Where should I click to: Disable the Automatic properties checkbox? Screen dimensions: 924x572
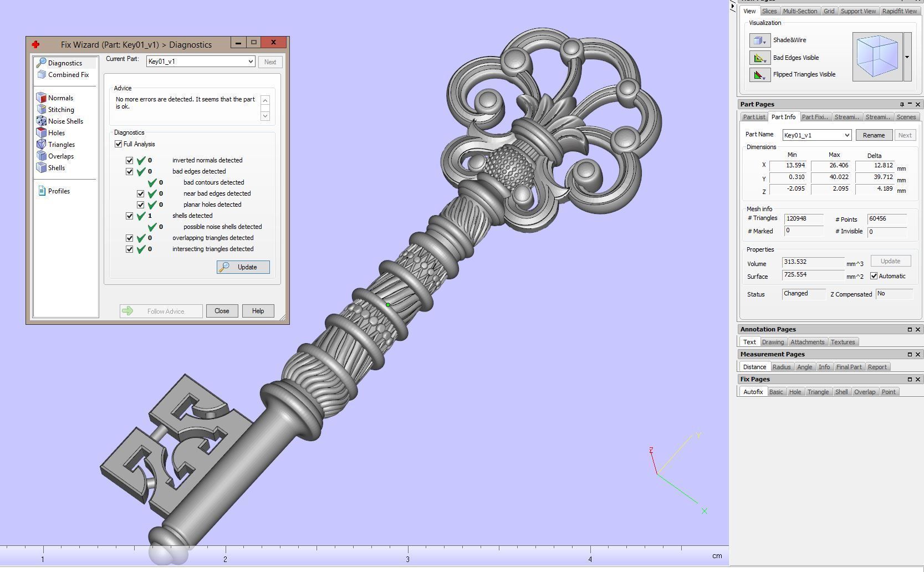coord(874,276)
